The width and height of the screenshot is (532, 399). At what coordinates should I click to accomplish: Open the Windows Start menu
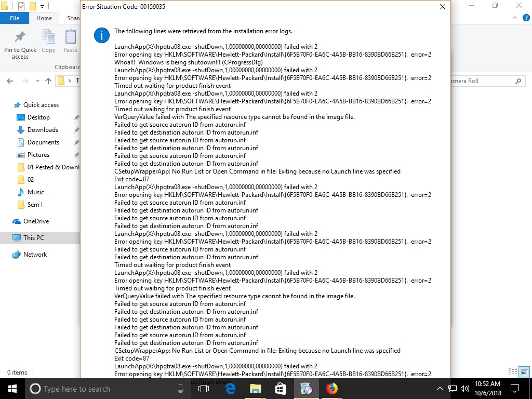12,389
